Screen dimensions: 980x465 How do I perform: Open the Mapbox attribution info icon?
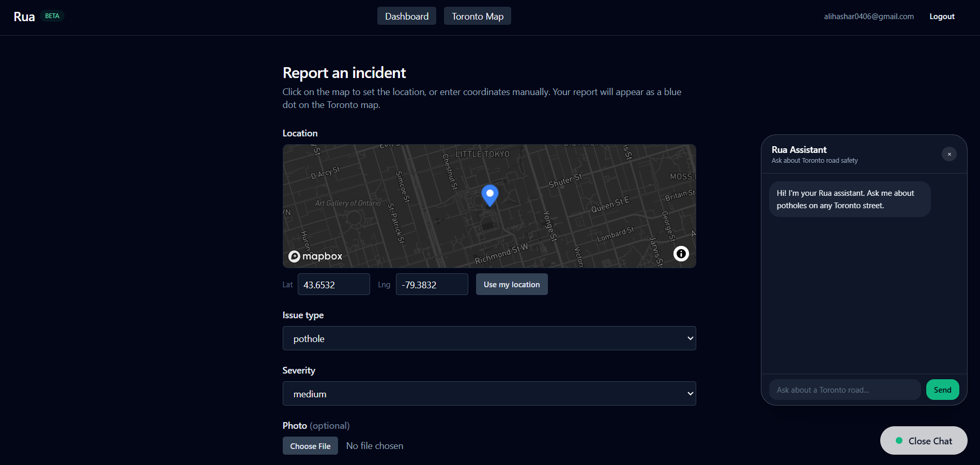(681, 254)
